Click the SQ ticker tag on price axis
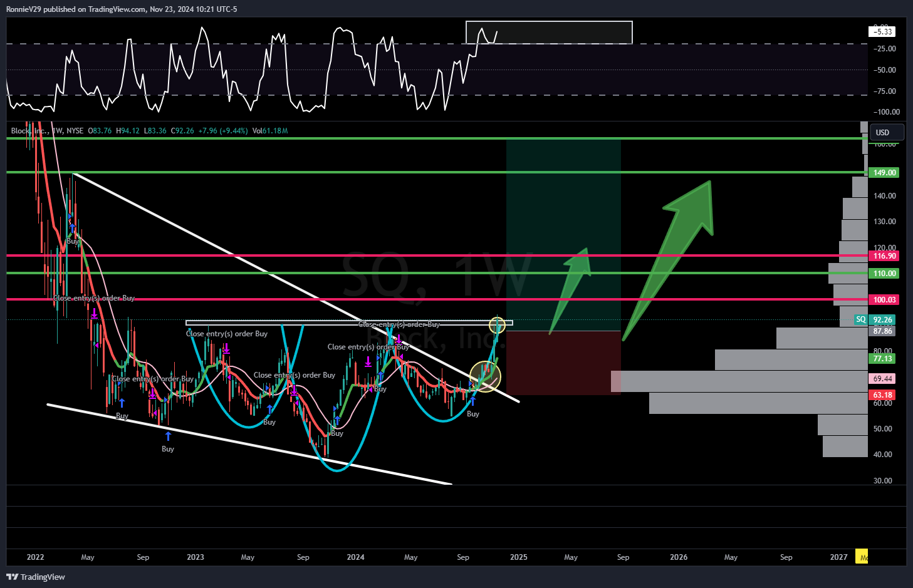Image resolution: width=913 pixels, height=588 pixels. tap(861, 319)
